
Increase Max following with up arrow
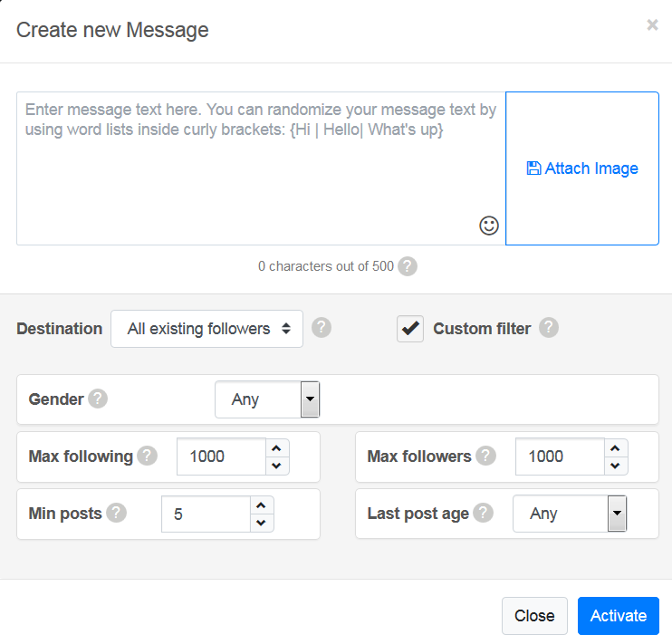coord(276,448)
